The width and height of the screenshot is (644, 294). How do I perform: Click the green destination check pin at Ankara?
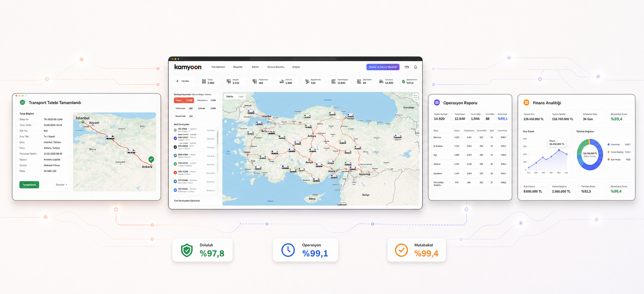click(151, 159)
